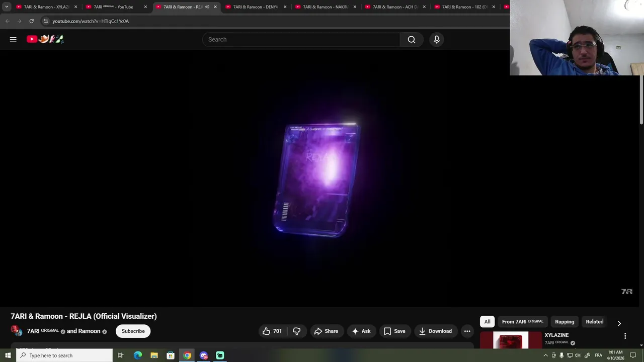Show more filter chips with right arrow
Viewport: 644px width, 362px height.
619,323
